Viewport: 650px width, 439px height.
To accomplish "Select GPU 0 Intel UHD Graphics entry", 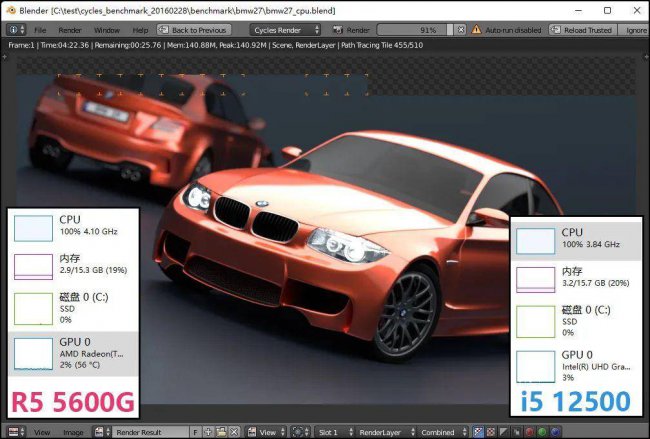I will pyautogui.click(x=575, y=366).
